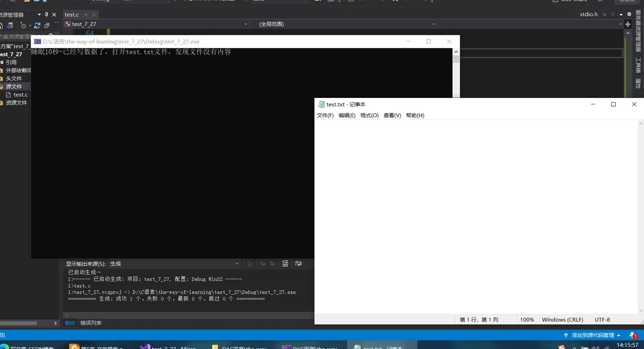Click the go to next message icon
Viewport: 644px width, 349px height.
(x=272, y=263)
